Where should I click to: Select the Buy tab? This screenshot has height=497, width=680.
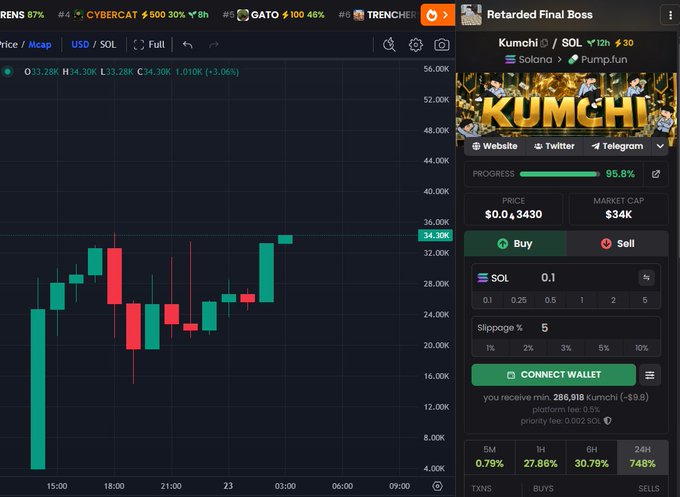pyautogui.click(x=515, y=244)
